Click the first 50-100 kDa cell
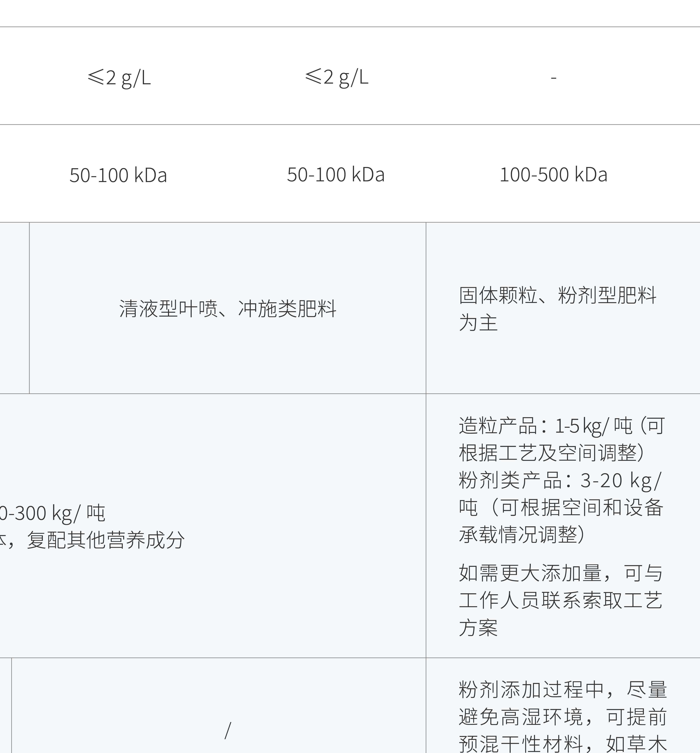This screenshot has height=753, width=700. [x=118, y=175]
